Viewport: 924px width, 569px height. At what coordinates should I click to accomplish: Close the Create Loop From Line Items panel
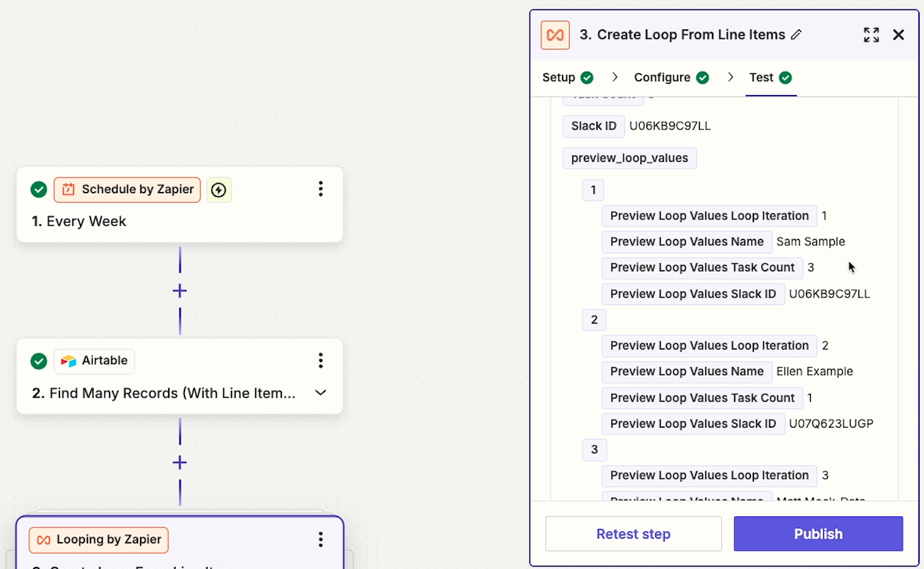(x=898, y=35)
